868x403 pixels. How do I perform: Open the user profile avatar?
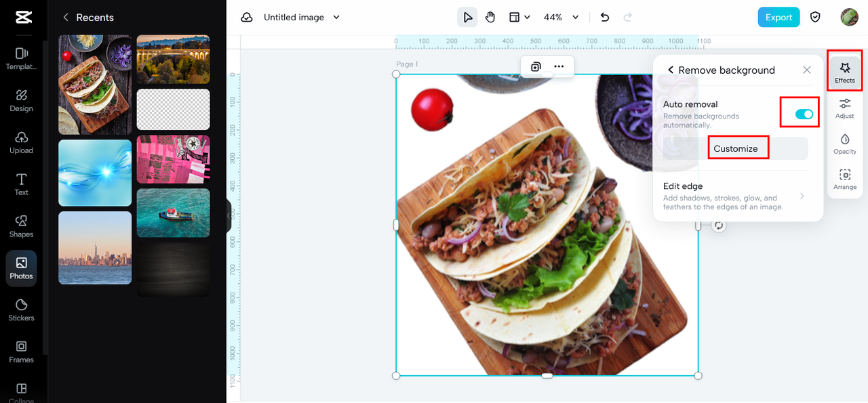coord(849,18)
